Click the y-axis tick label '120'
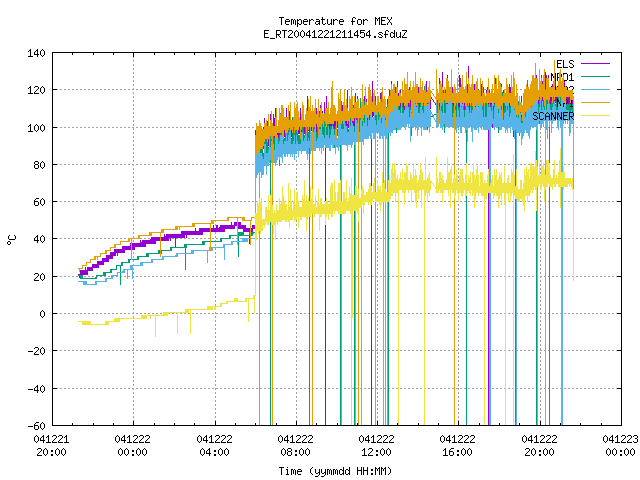640x480 pixels. 36,90
